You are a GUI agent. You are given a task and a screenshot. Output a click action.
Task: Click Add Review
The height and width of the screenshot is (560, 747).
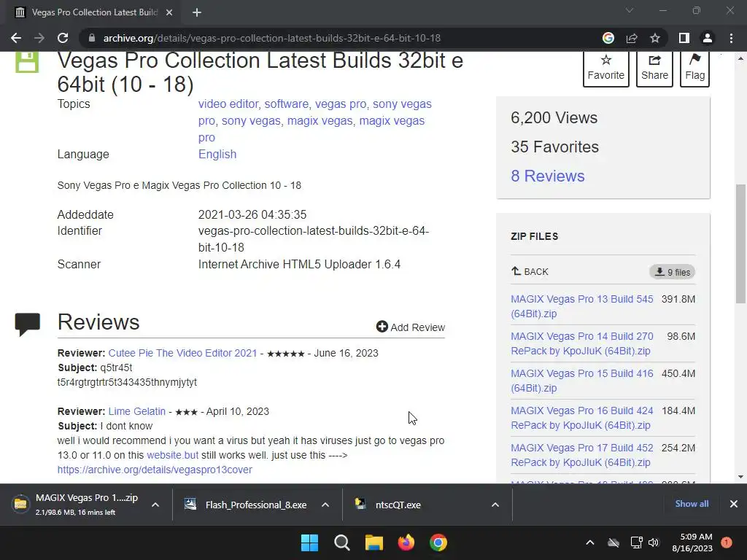411,327
